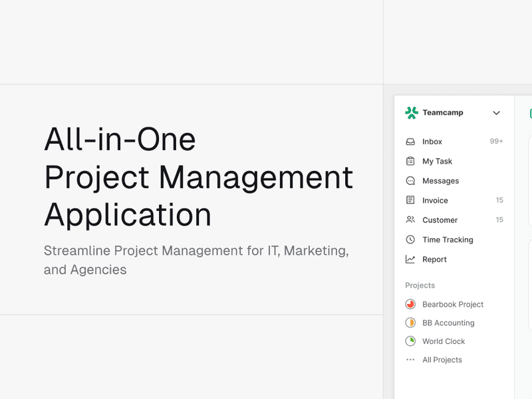The width and height of the screenshot is (532, 399).
Task: Click the Inbox tray icon
Action: pos(410,142)
